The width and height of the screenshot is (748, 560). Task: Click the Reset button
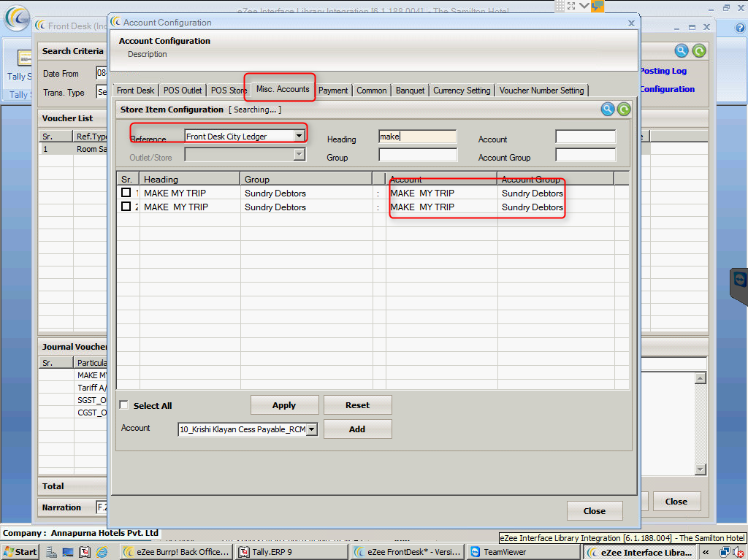358,405
